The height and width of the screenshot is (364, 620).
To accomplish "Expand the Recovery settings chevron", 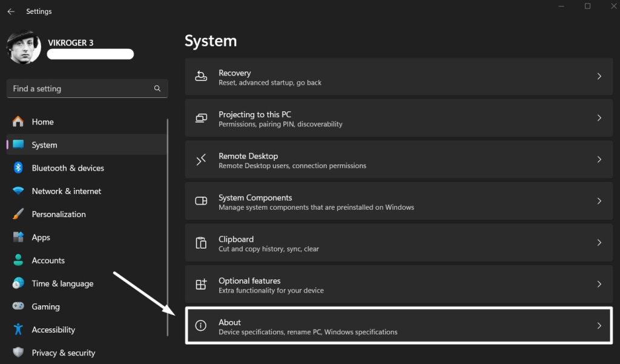I will (599, 77).
